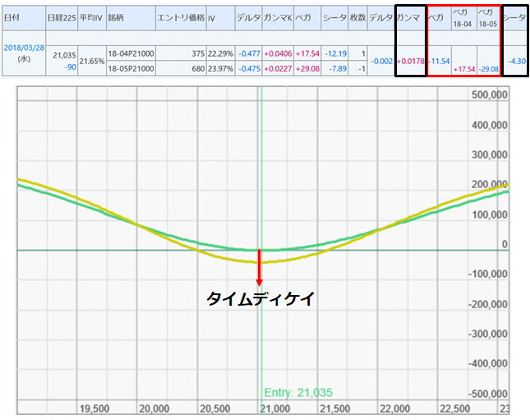Select the vega value +29.08

click(x=307, y=69)
